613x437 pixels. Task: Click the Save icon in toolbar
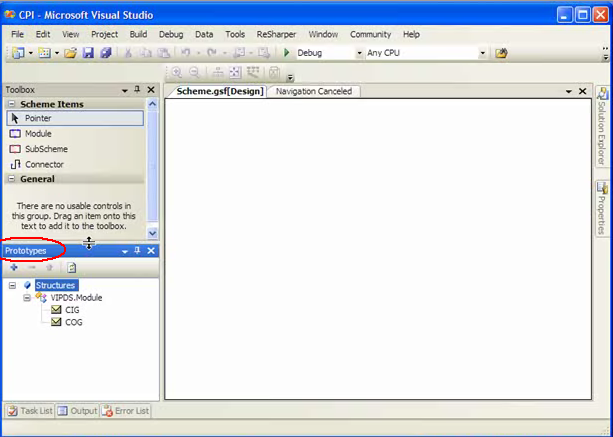89,53
